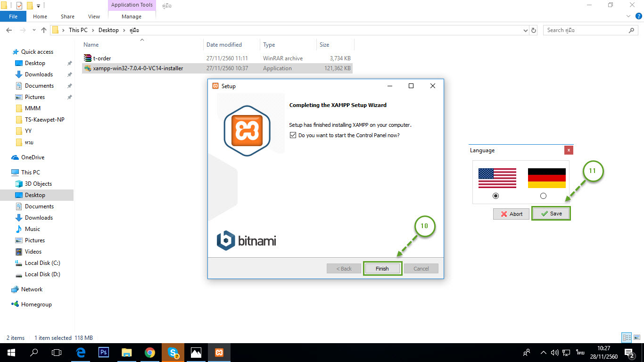
Task: Expand the address bar history dropdown
Action: pos(526,30)
